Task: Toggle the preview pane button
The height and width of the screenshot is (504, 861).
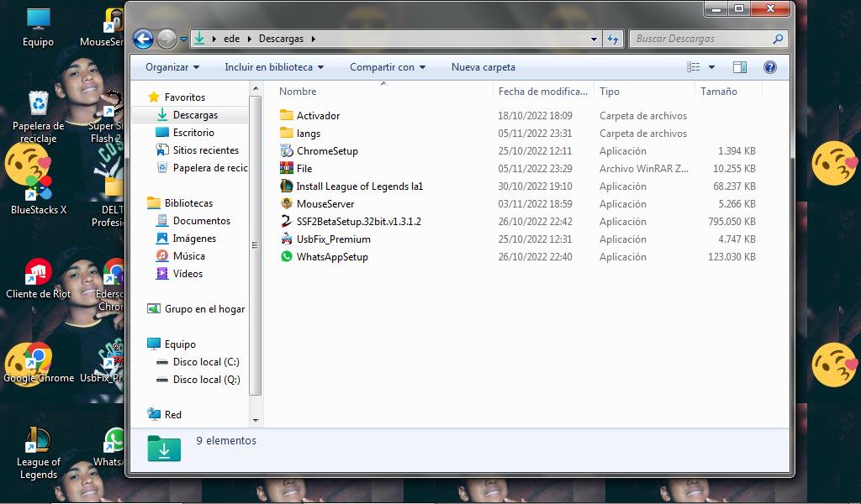Action: tap(740, 67)
